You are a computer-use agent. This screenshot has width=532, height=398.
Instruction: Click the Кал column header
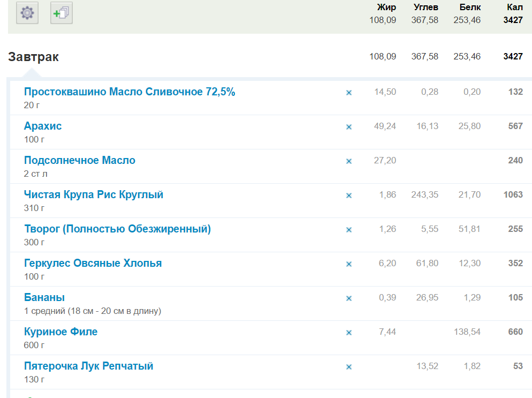514,7
